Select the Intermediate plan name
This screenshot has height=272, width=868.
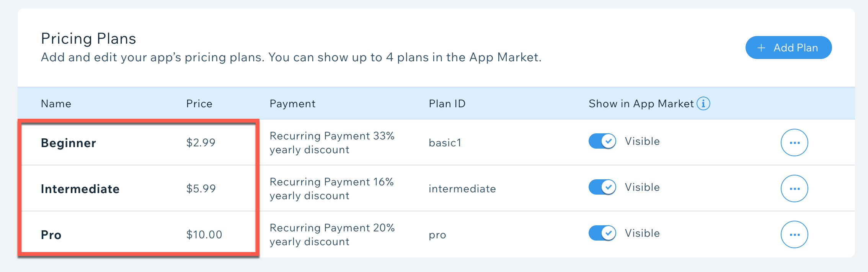pyautogui.click(x=80, y=189)
